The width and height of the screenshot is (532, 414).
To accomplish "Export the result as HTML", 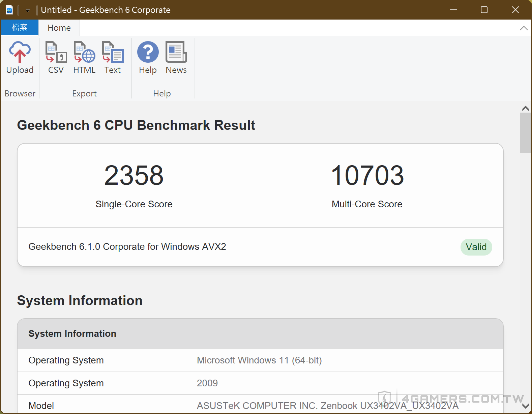I will tap(84, 58).
